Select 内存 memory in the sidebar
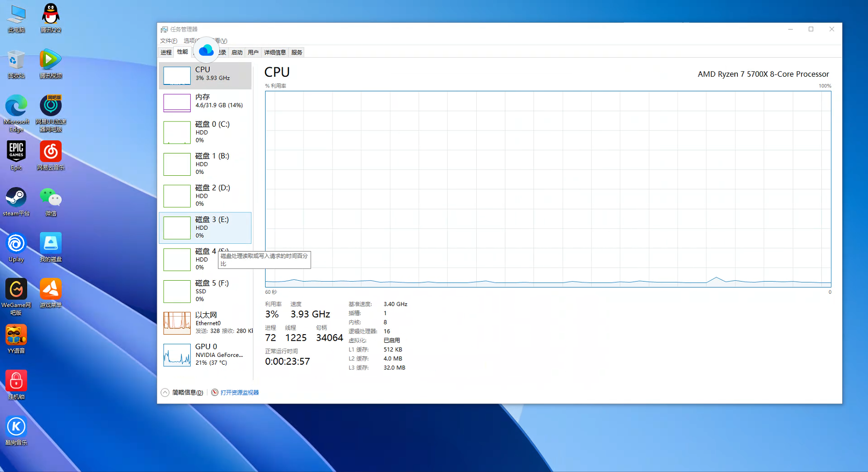The width and height of the screenshot is (868, 472). (205, 103)
